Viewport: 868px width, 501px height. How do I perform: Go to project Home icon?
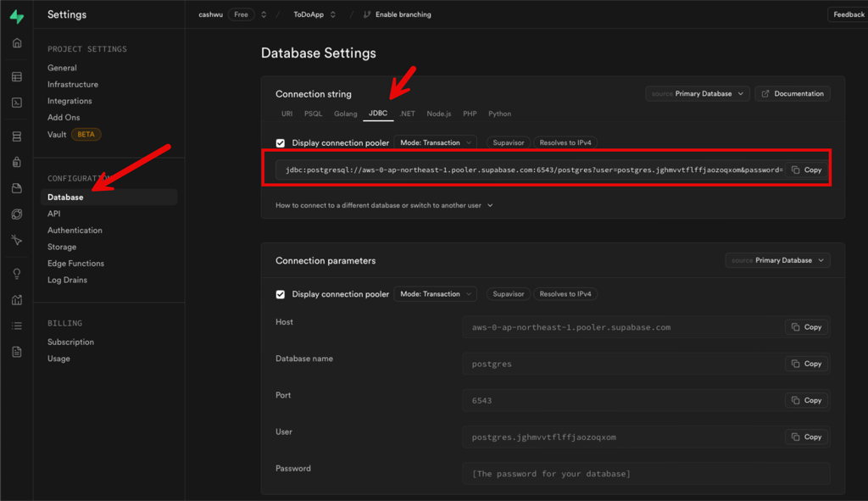pos(17,43)
